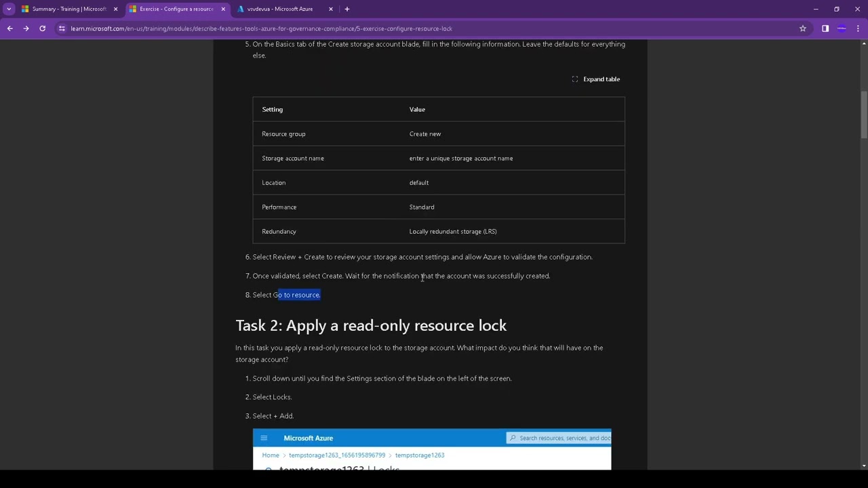Select the Exercise - Configure a resource tab

click(176, 9)
